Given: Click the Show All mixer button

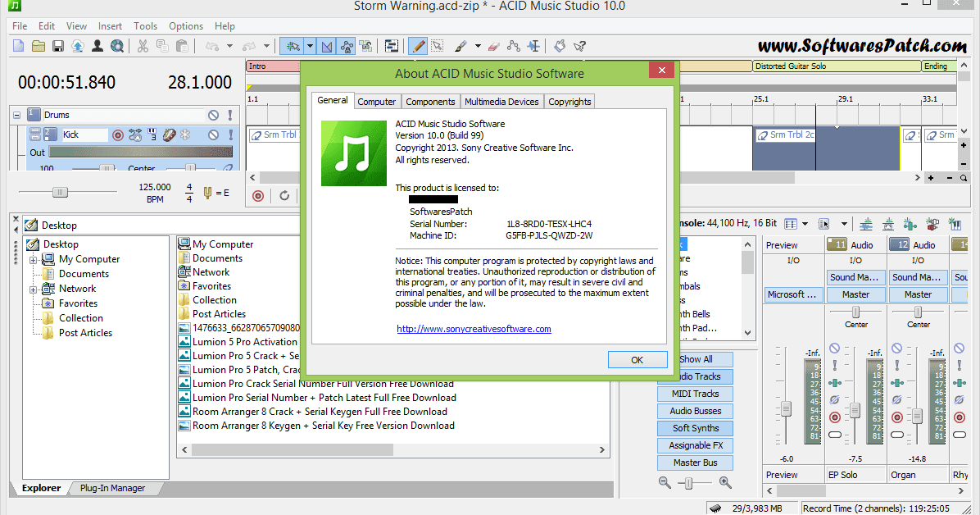Looking at the screenshot, I should [695, 359].
